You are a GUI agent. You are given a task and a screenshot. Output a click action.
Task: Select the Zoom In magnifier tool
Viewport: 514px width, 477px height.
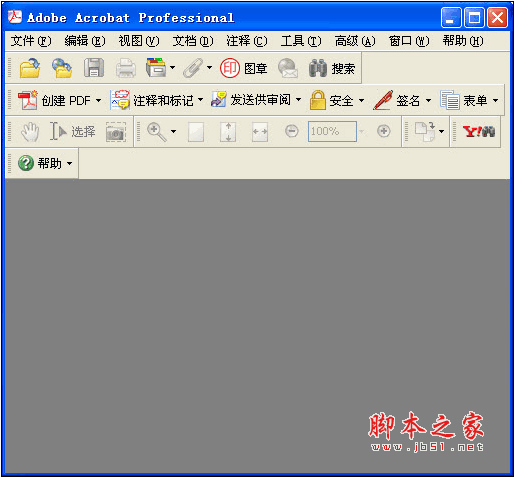click(x=157, y=132)
